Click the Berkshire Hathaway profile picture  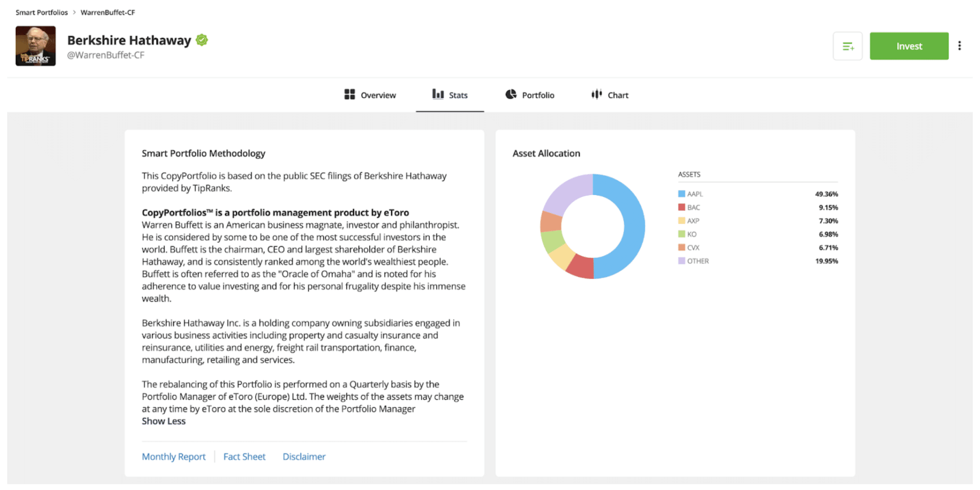coord(35,46)
